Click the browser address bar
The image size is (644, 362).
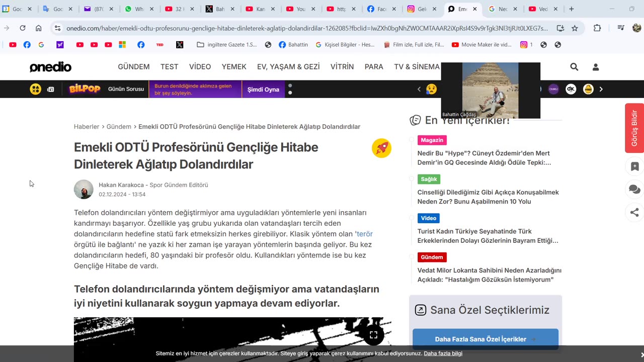(307, 29)
